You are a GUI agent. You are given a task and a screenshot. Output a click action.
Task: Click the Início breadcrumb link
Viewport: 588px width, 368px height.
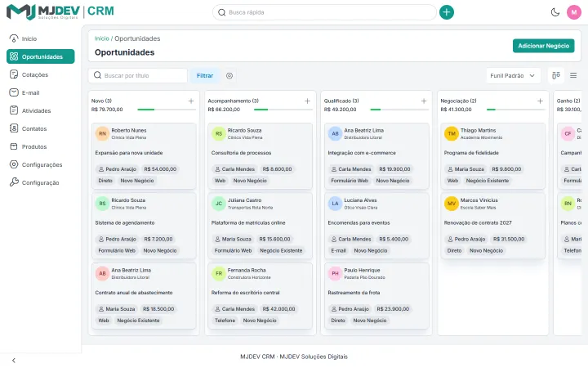pyautogui.click(x=101, y=38)
